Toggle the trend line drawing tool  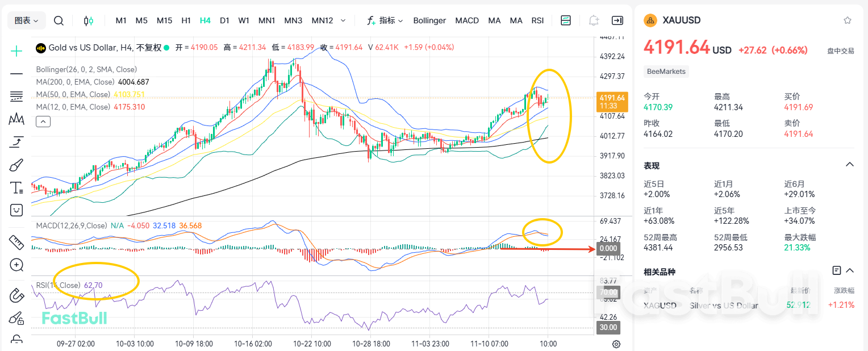[x=16, y=74]
